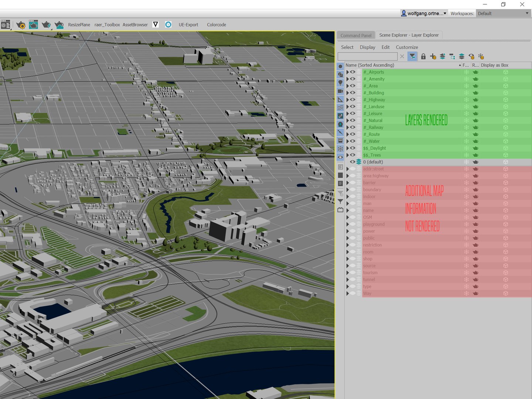Image resolution: width=532 pixels, height=399 pixels.
Task: Click the Scene Explorer search field
Action: (368, 56)
